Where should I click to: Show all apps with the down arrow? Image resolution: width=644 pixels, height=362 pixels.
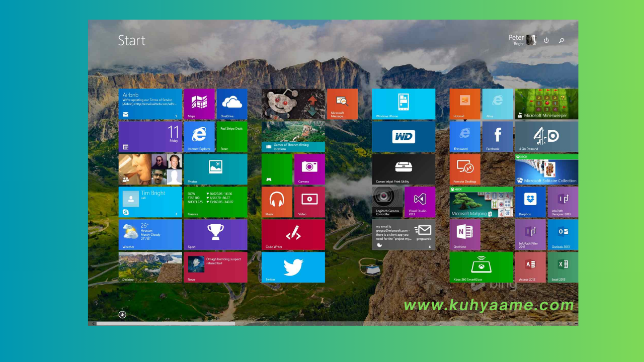click(x=122, y=315)
